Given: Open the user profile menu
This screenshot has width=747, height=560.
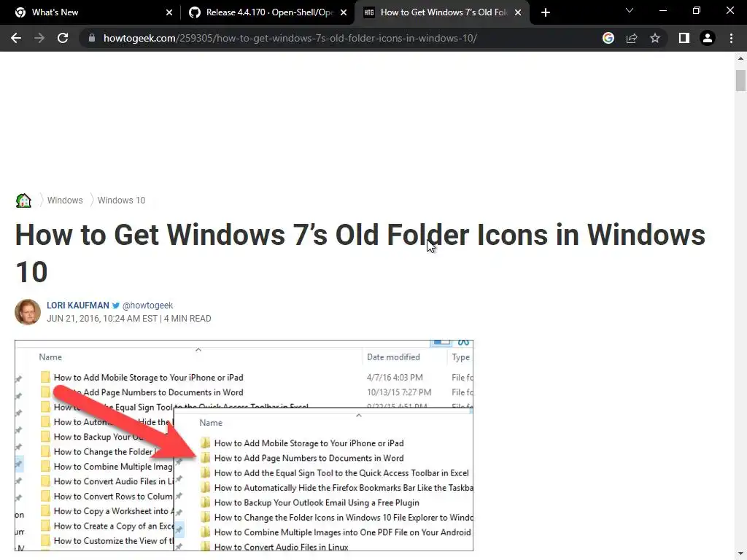Looking at the screenshot, I should click(x=708, y=38).
